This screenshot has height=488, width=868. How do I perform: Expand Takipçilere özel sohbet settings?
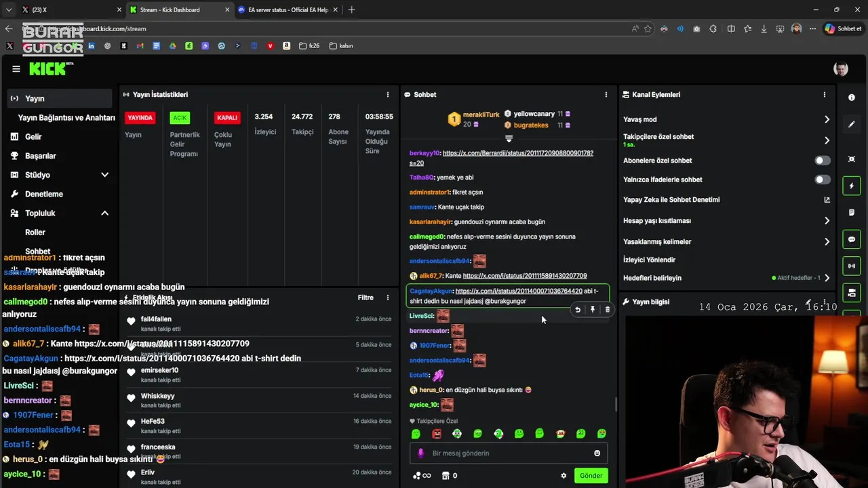pos(827,140)
